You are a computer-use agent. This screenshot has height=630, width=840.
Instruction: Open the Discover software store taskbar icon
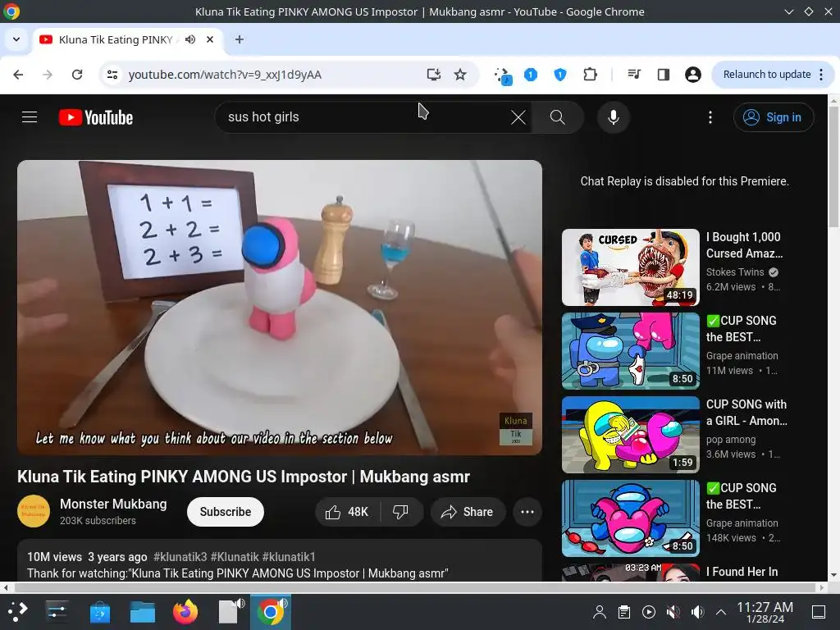tap(99, 612)
